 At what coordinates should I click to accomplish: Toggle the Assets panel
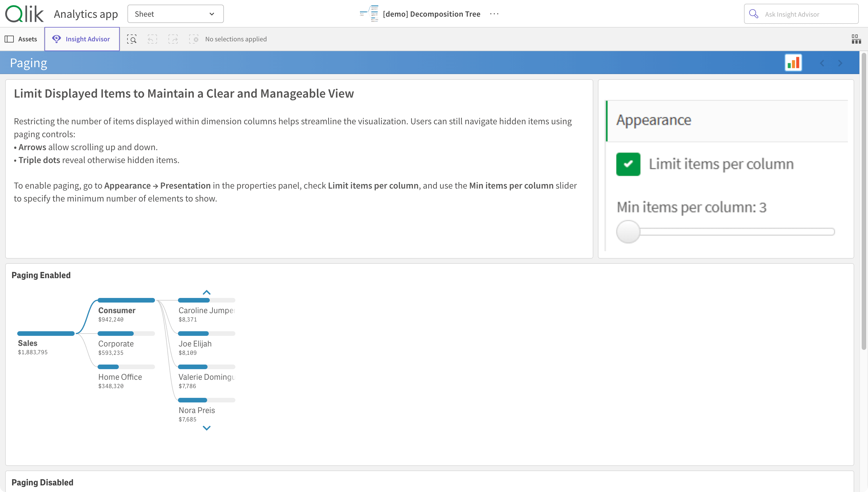point(21,39)
